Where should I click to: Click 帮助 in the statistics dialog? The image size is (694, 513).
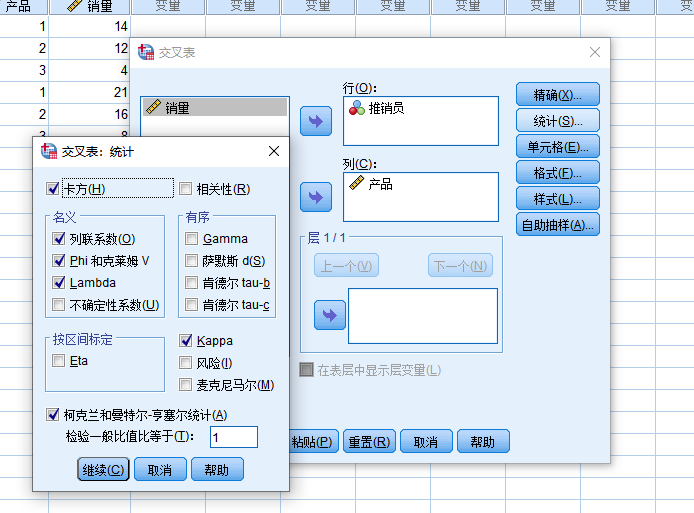tap(217, 469)
